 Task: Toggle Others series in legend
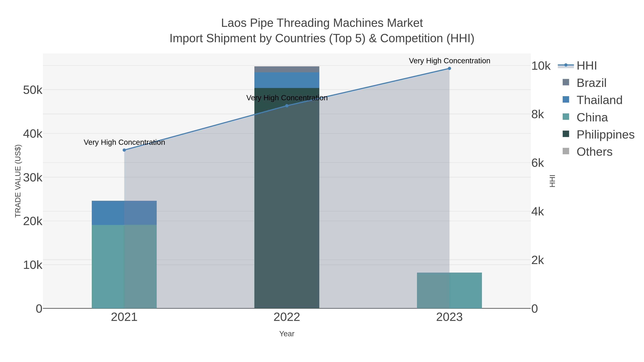tap(587, 152)
